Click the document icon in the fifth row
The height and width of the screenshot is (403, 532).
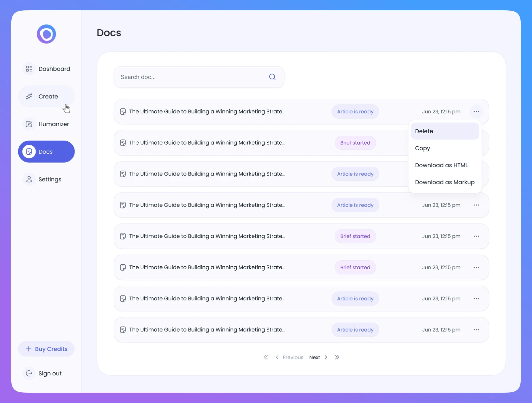point(123,236)
